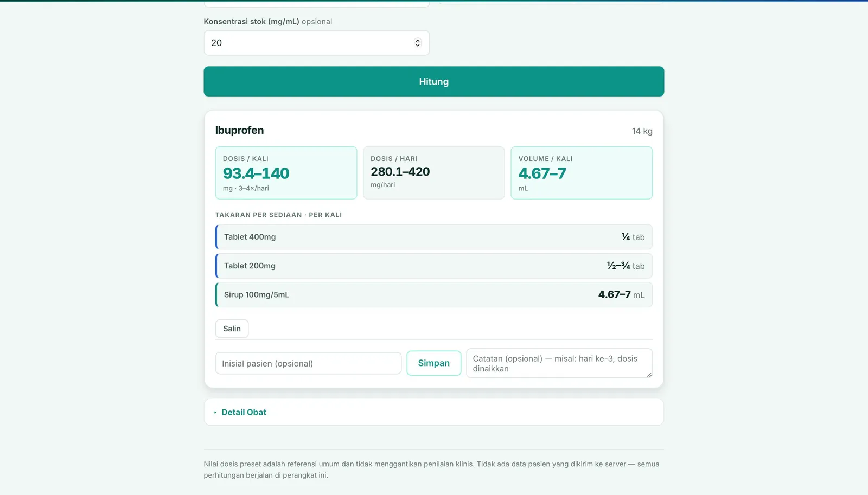This screenshot has height=495, width=868.
Task: Select the Tablet 400mg dosage row
Action: 433,237
